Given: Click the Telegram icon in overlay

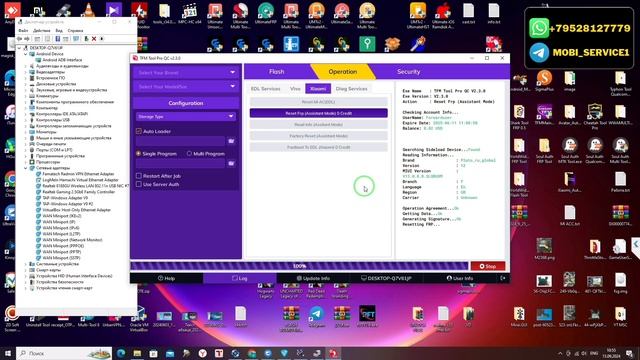Looking at the screenshot, I should pos(539,53).
